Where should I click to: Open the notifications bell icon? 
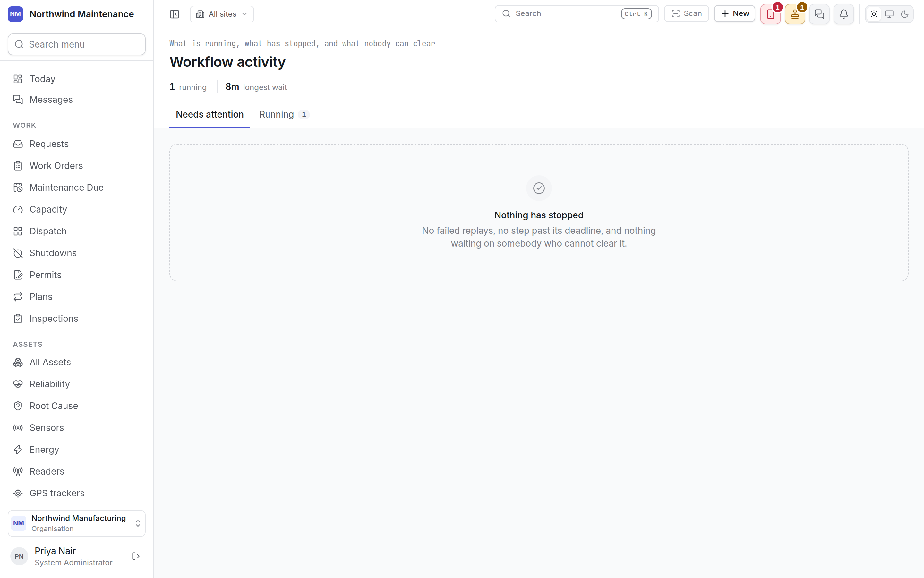[x=844, y=14]
